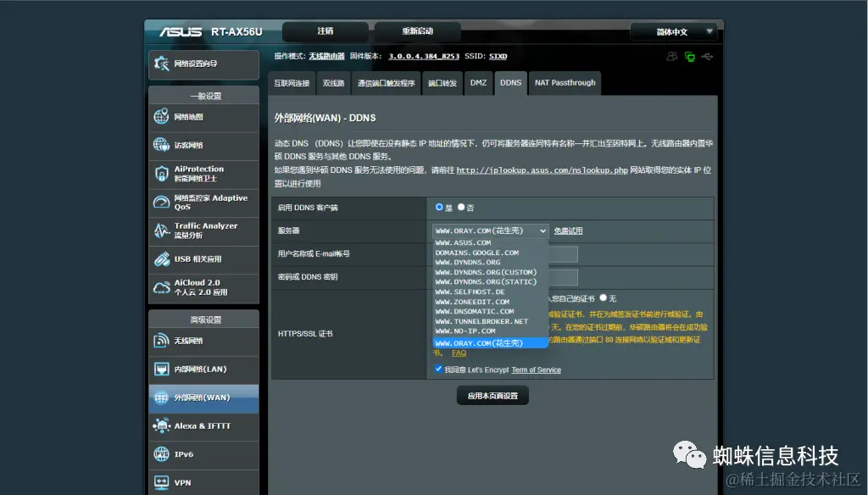
Task: Click the WAN globe icon
Action: (x=161, y=398)
